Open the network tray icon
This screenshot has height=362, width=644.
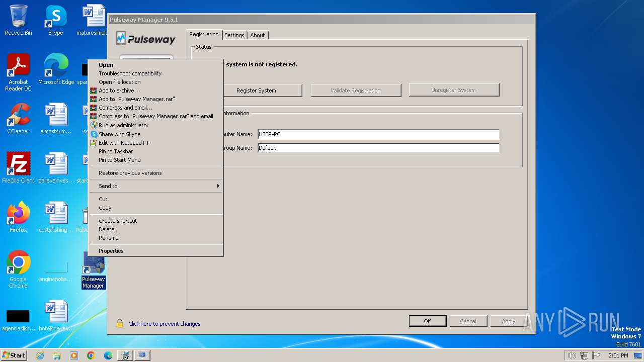(x=584, y=355)
